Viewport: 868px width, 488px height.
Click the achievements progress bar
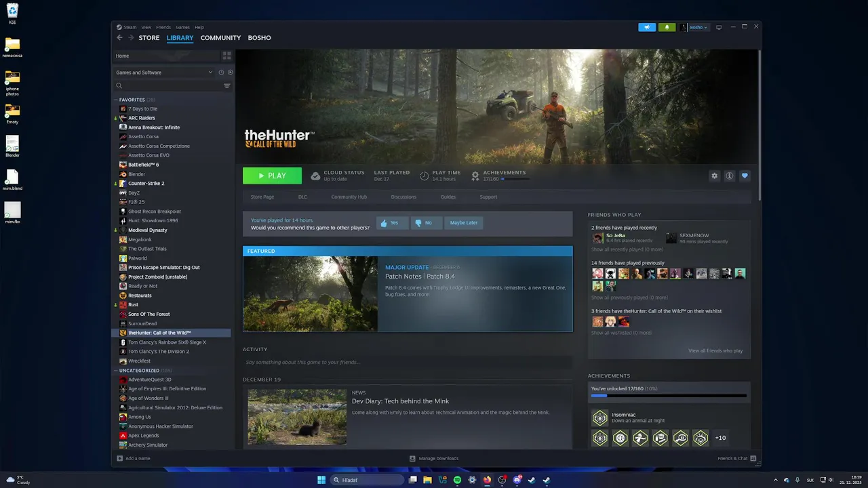pos(669,395)
